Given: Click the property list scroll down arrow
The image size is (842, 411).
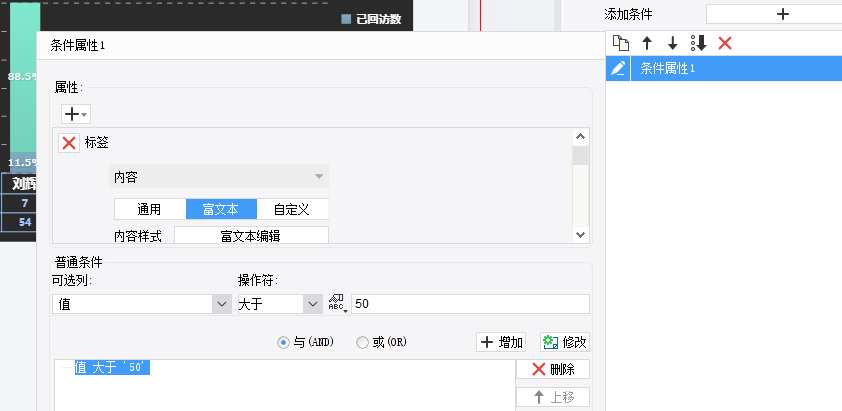Looking at the screenshot, I should [x=580, y=234].
